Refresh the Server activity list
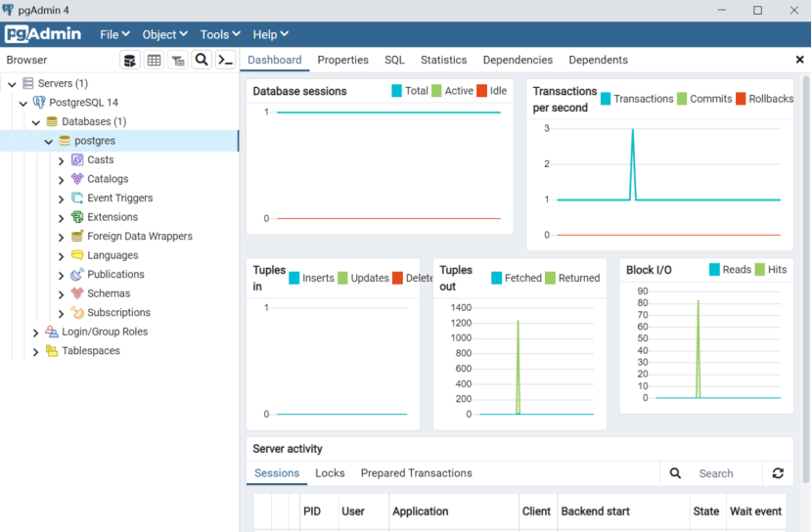The height and width of the screenshot is (532, 812). [x=778, y=473]
